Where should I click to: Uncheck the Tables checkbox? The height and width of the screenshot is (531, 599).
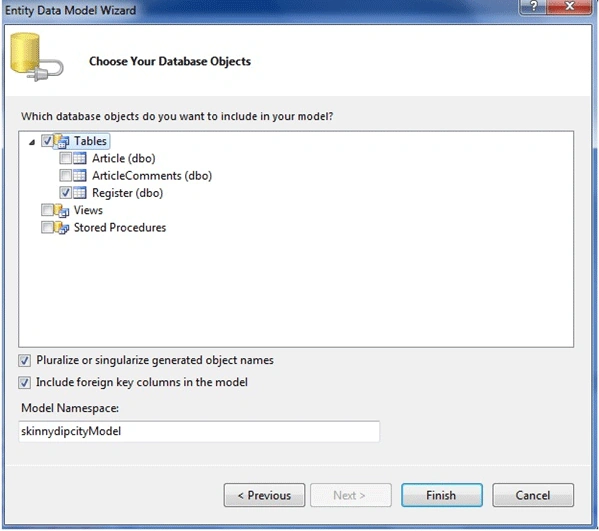click(47, 141)
